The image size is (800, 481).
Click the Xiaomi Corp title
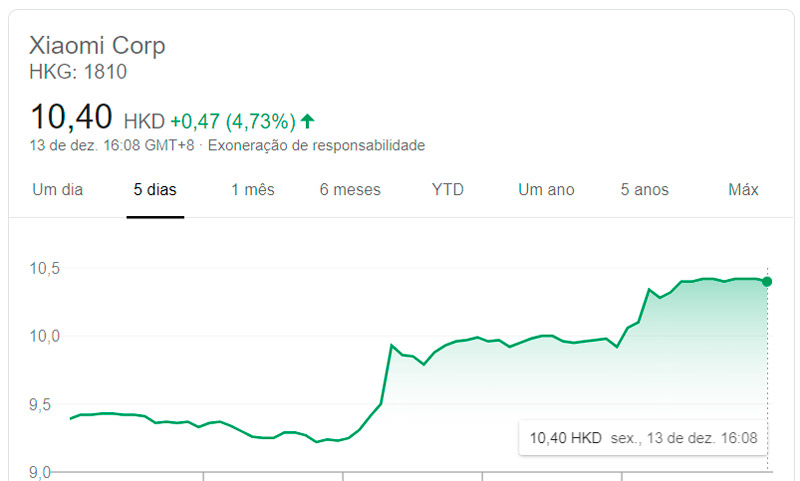pyautogui.click(x=97, y=45)
